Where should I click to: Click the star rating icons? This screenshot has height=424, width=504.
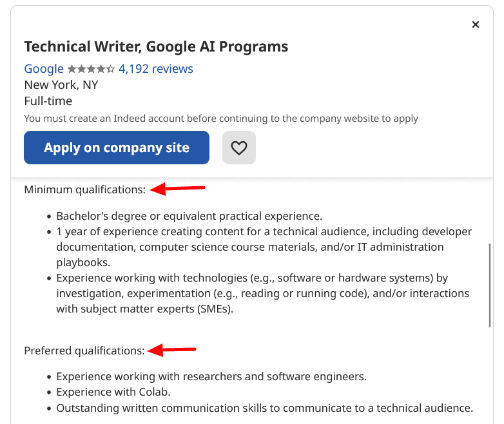pos(91,69)
